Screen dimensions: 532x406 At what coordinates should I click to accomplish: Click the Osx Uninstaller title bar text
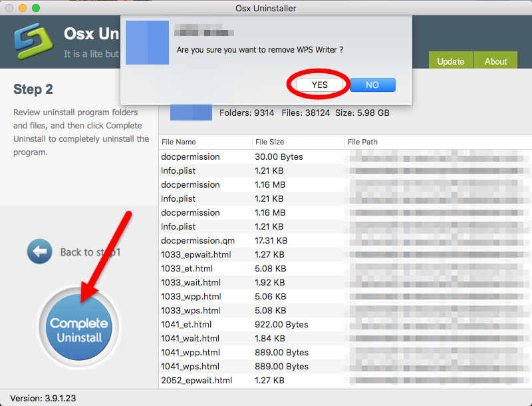266,8
